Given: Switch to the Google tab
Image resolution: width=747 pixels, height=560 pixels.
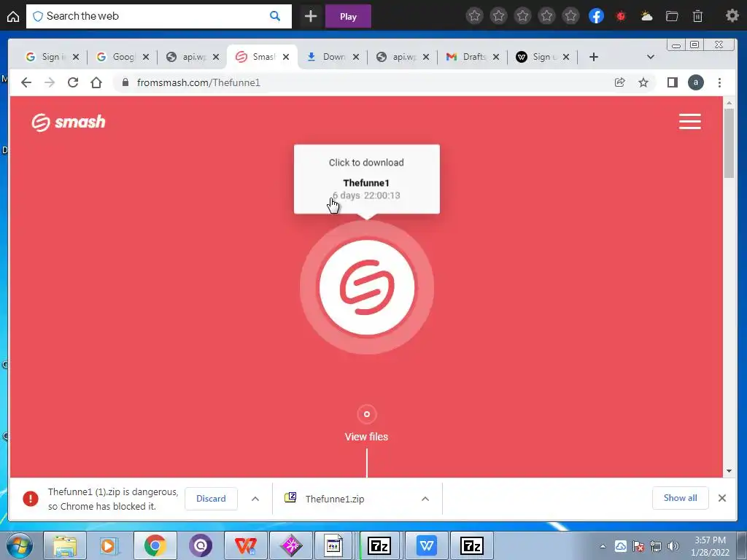Looking at the screenshot, I should 117,57.
